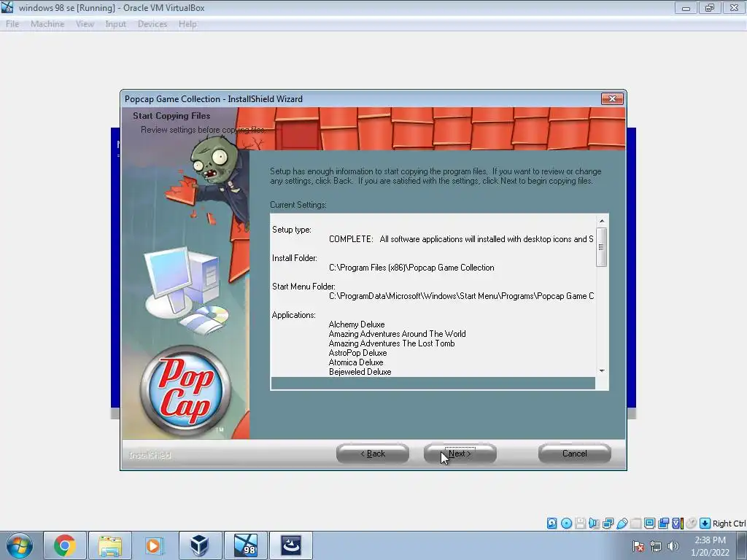Click the last taskbar app icon
Image resolution: width=747 pixels, height=560 pixels.
[x=290, y=545]
